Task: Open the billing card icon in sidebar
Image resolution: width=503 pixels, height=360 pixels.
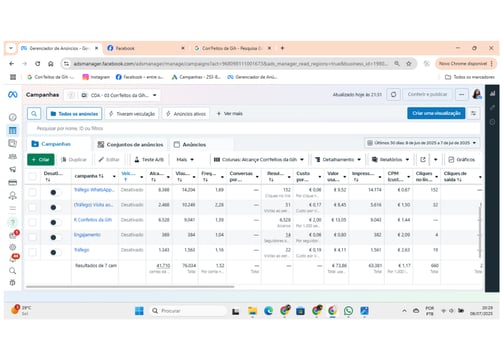Action: [13, 182]
